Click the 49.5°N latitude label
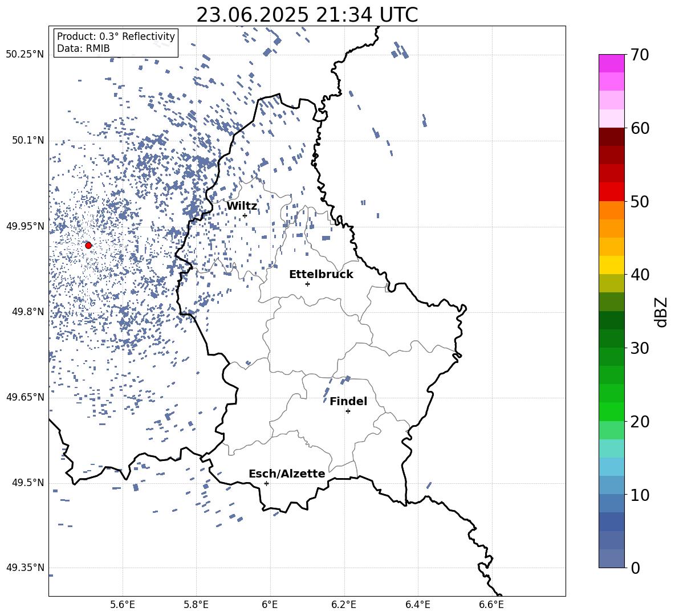 point(28,483)
